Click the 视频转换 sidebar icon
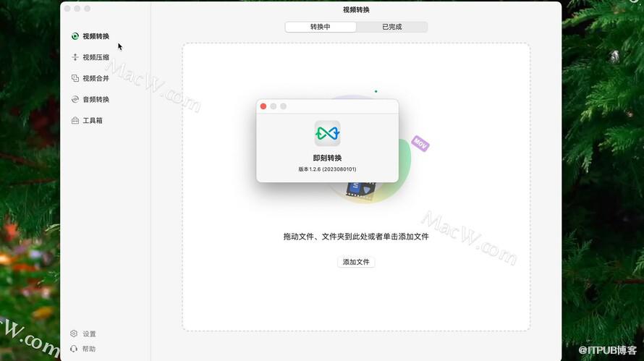 75,36
